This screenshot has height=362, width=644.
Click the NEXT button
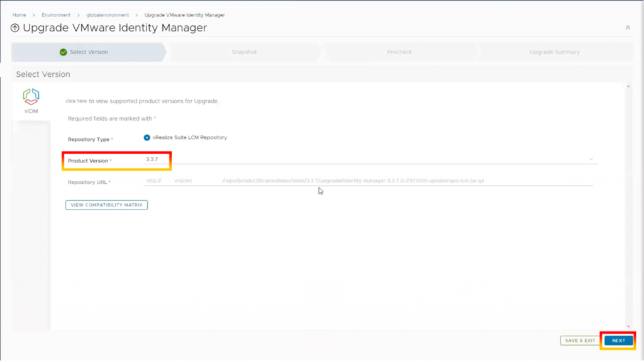point(618,341)
